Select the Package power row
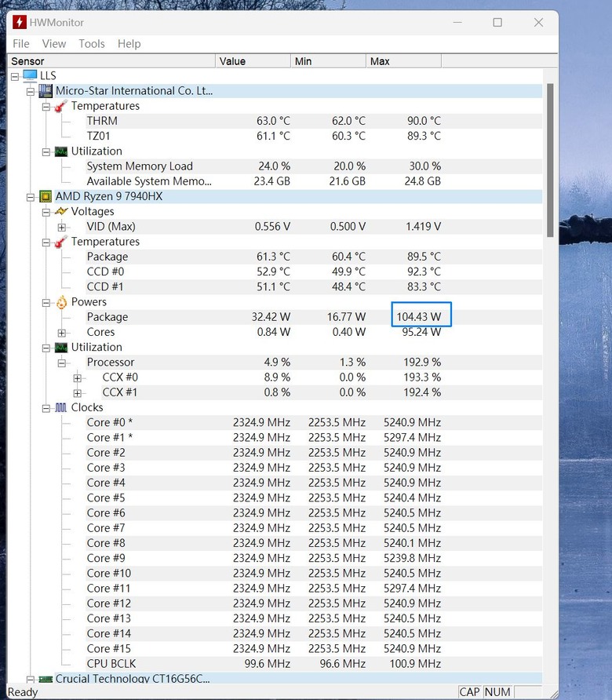 (314, 317)
